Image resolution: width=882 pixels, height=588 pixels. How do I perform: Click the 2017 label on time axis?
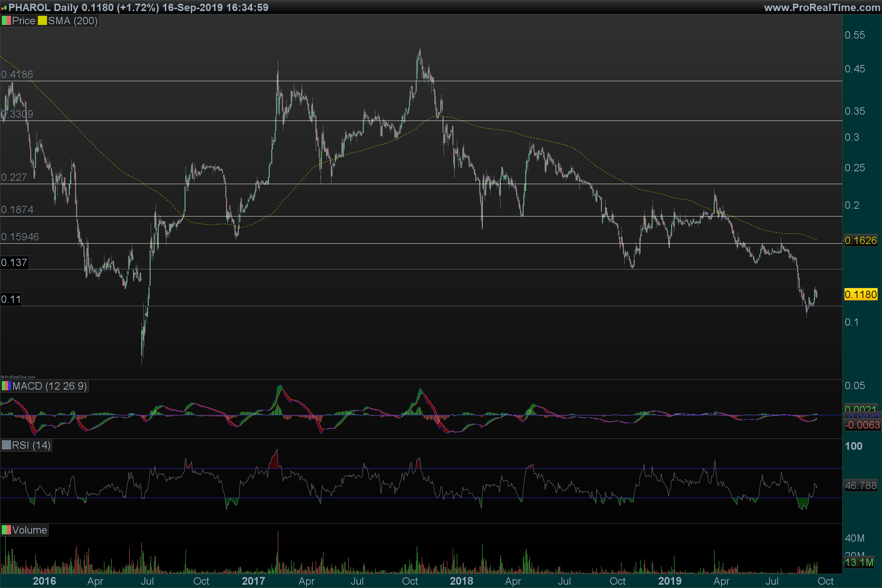coord(253,581)
